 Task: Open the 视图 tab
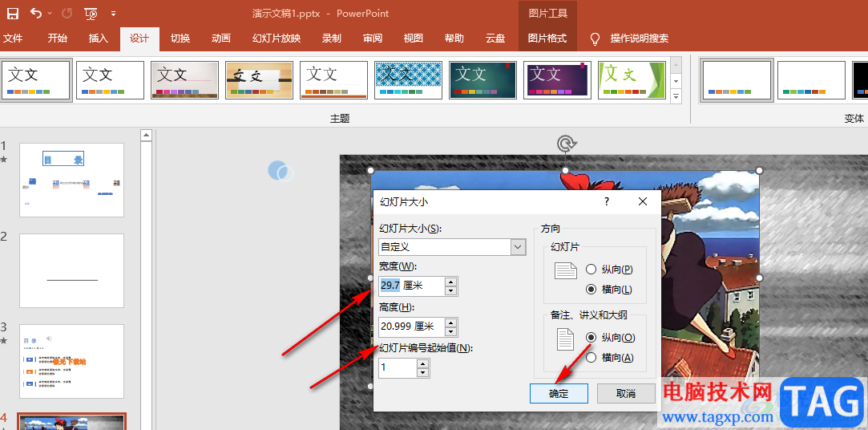pos(414,39)
